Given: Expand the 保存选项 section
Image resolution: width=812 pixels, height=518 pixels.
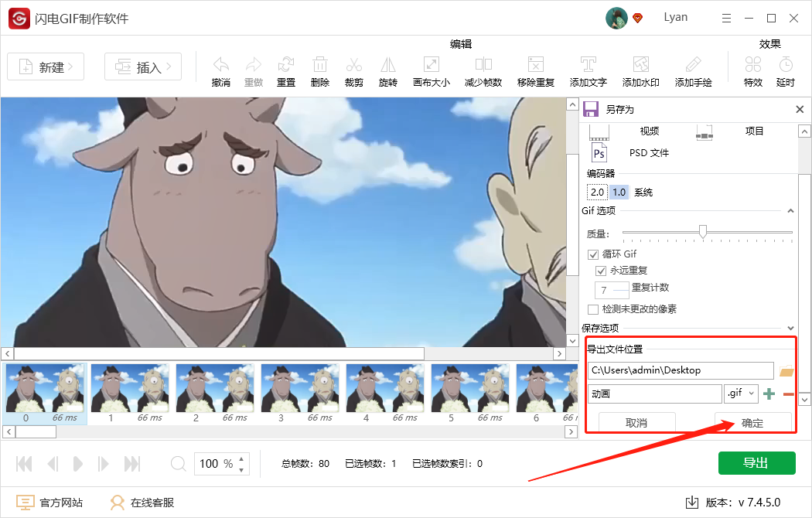Looking at the screenshot, I should [x=790, y=327].
